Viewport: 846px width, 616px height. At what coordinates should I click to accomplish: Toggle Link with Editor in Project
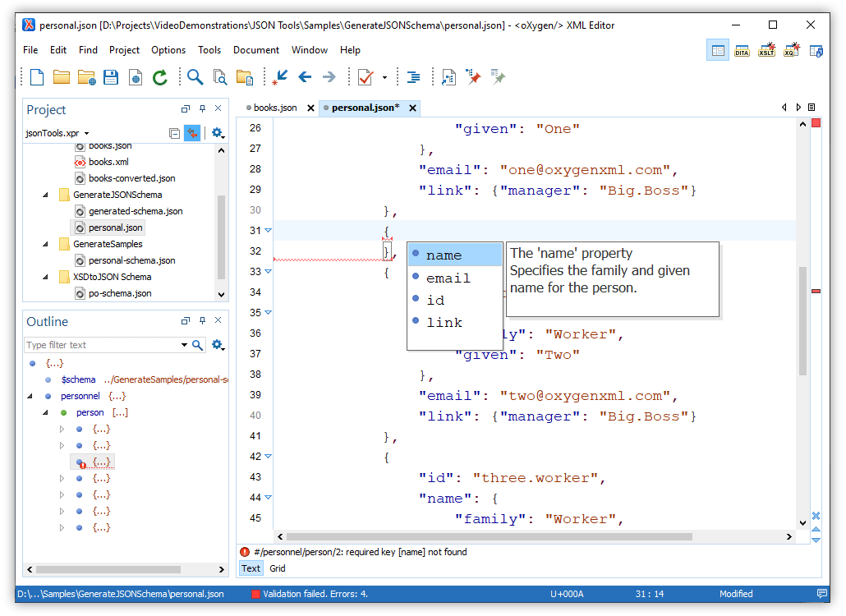[192, 133]
